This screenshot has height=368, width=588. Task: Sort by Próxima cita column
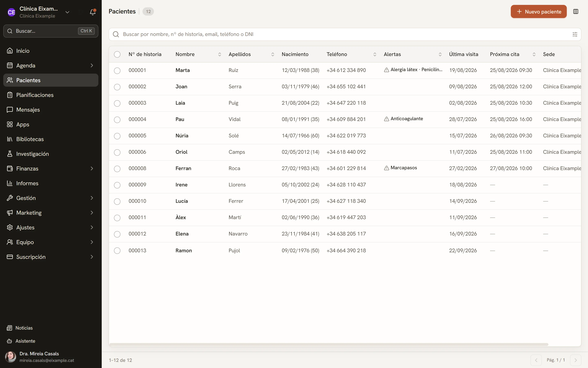coord(534,54)
